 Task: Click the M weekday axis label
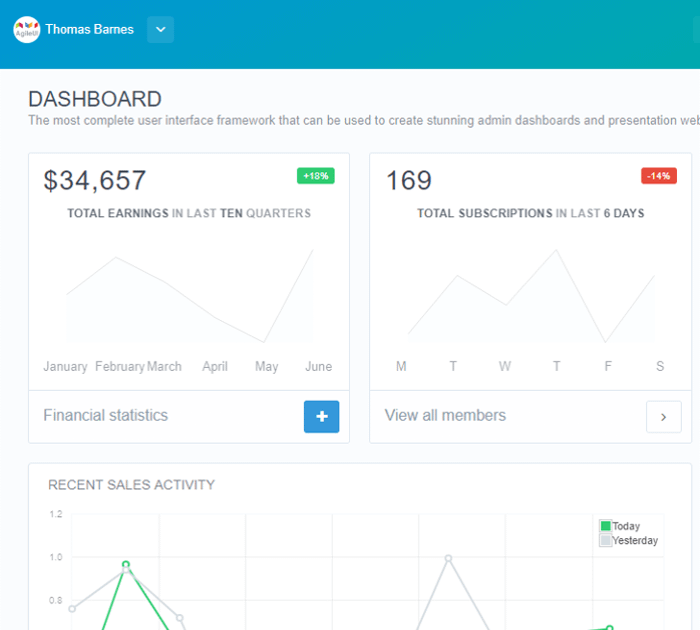click(401, 367)
